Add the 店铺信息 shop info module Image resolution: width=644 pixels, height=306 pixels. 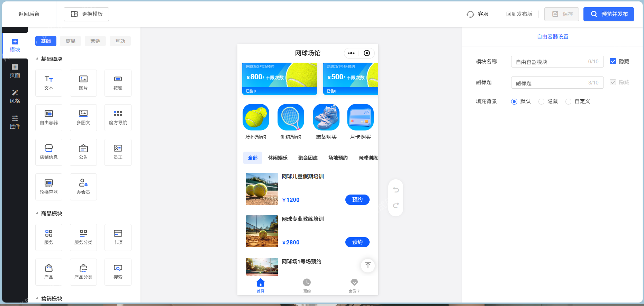coord(49,152)
